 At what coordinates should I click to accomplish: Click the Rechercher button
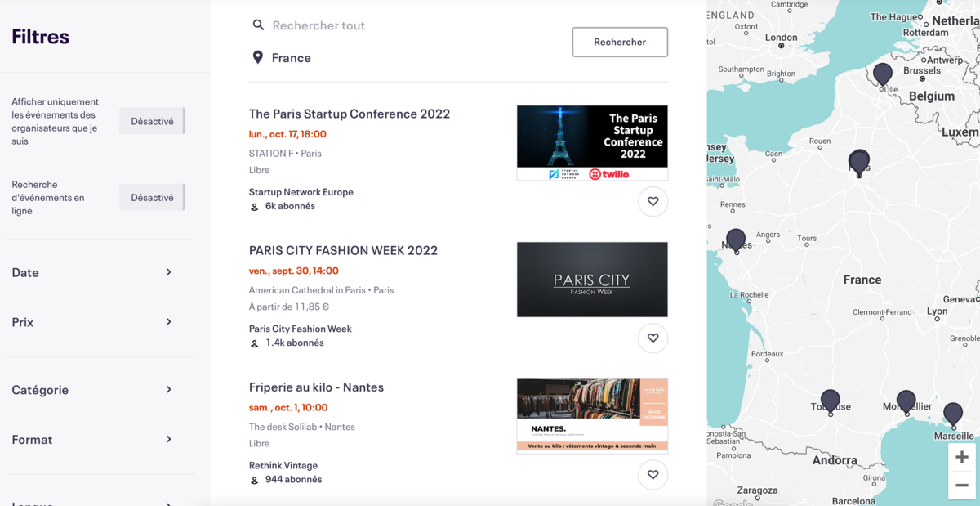coord(620,42)
